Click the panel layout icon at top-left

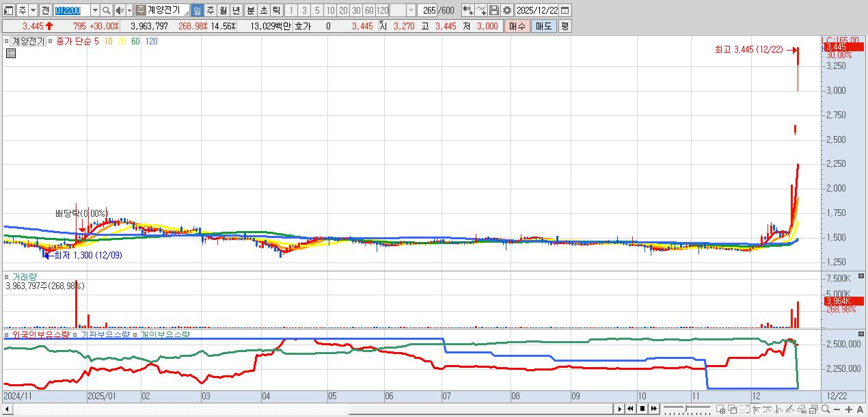8,10
